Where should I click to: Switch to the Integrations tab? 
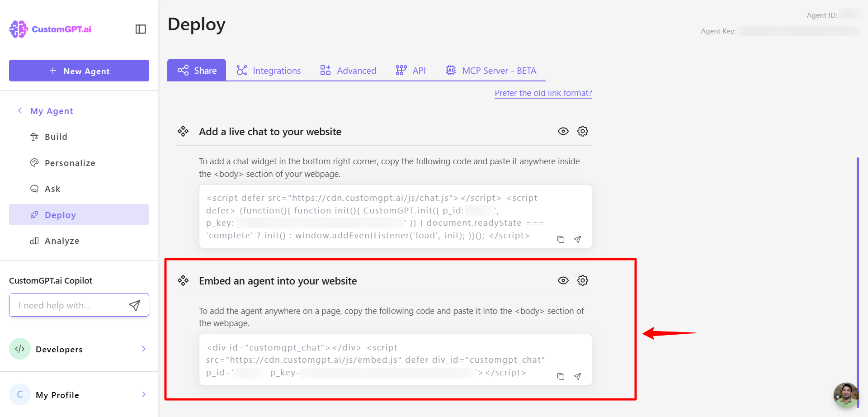tap(269, 71)
